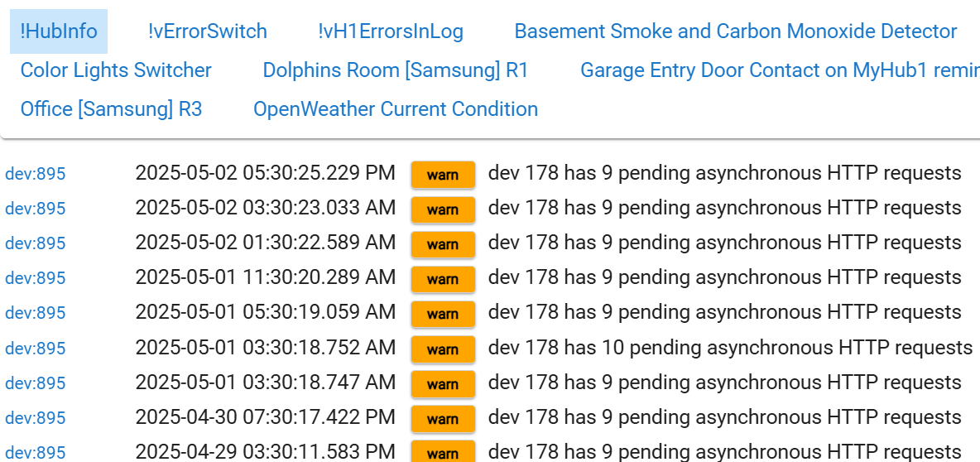Select the log message at 2025-05-01 05:30:19.059 AM
The image size is (980, 462).
coord(725,311)
